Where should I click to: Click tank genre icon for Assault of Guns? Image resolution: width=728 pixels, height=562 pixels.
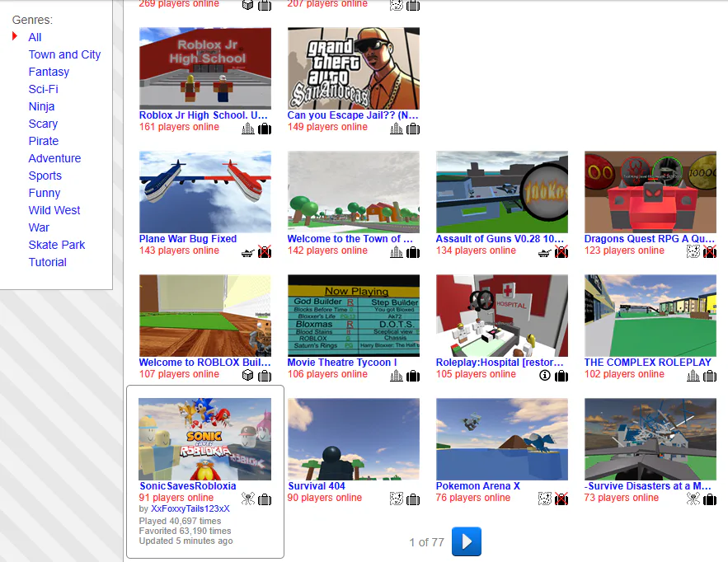coord(545,252)
